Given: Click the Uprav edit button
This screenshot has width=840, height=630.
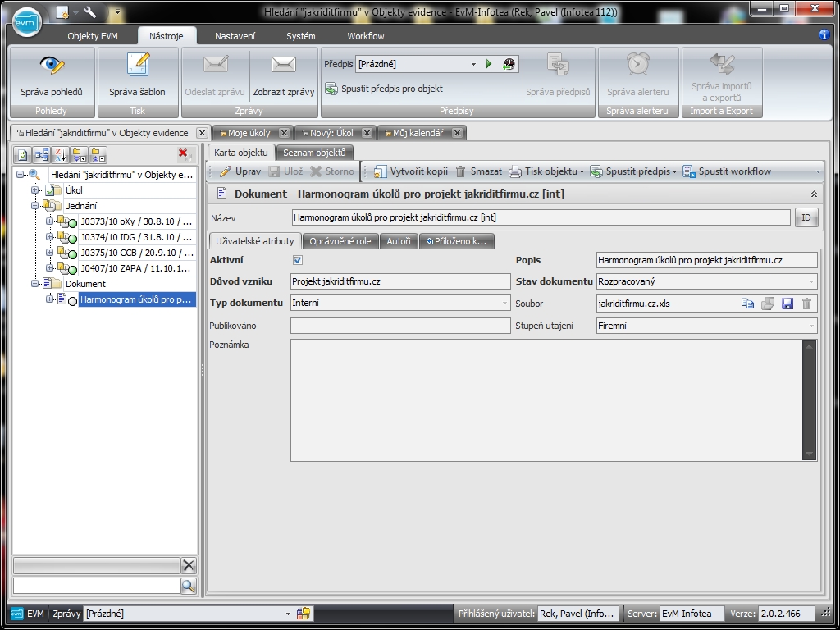Looking at the screenshot, I should point(240,171).
